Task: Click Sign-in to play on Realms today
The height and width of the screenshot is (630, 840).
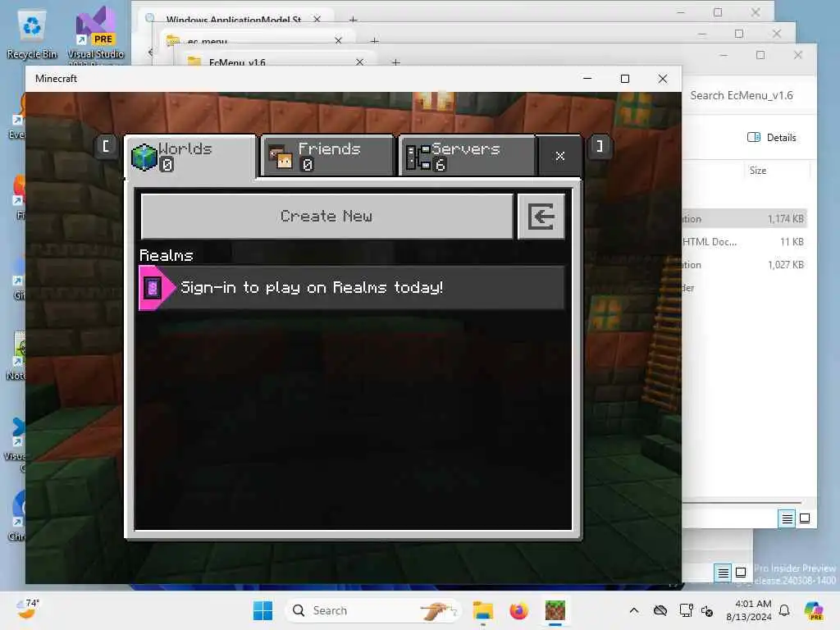Action: (351, 288)
